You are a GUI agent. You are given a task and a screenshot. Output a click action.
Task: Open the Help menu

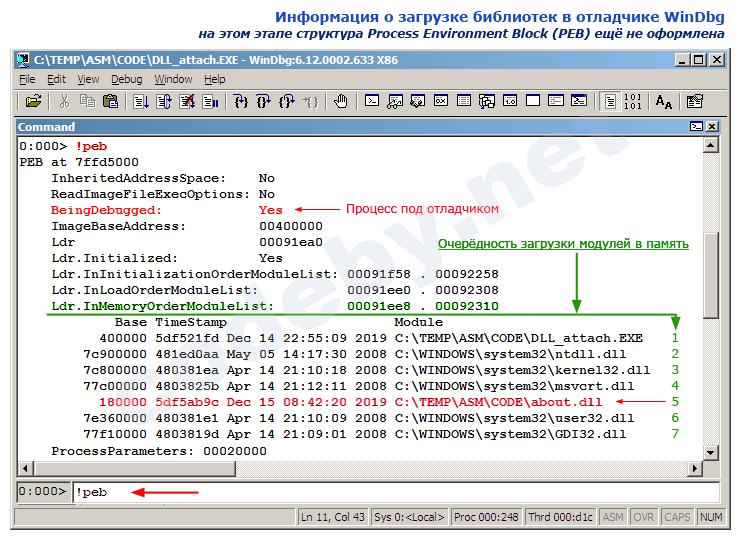coord(214,80)
